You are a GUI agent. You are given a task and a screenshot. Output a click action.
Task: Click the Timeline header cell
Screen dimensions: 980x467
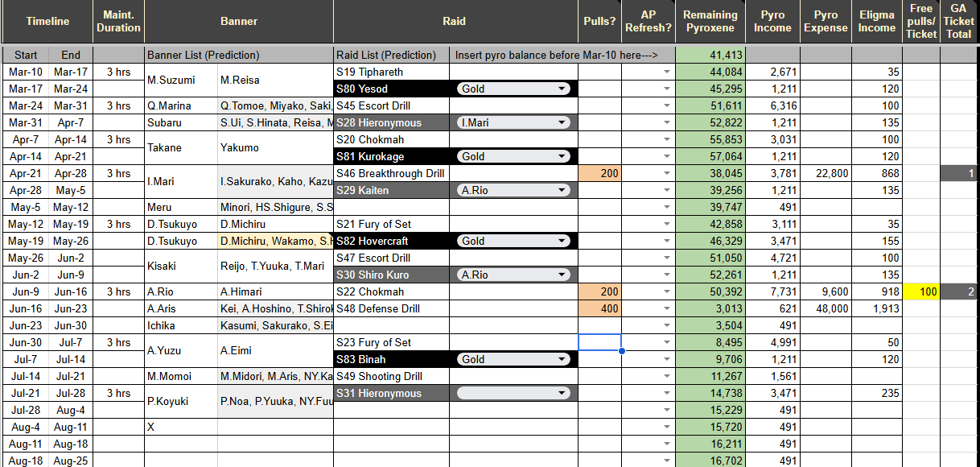point(47,22)
